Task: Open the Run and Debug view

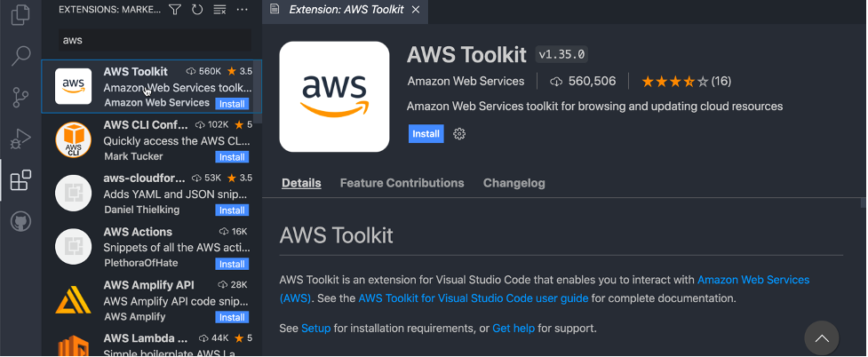Action: (20, 139)
